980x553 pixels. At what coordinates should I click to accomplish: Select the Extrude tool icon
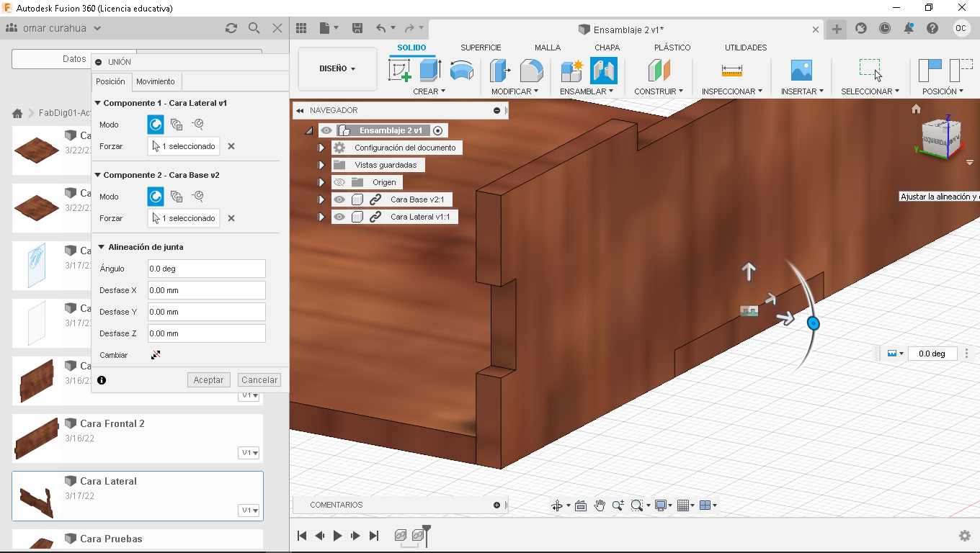[x=430, y=71]
